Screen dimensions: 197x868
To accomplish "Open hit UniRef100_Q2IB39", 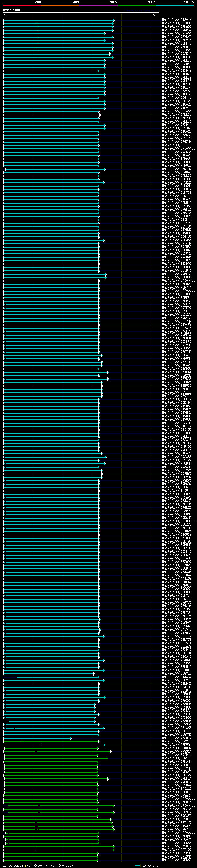I will click(x=177, y=23).
